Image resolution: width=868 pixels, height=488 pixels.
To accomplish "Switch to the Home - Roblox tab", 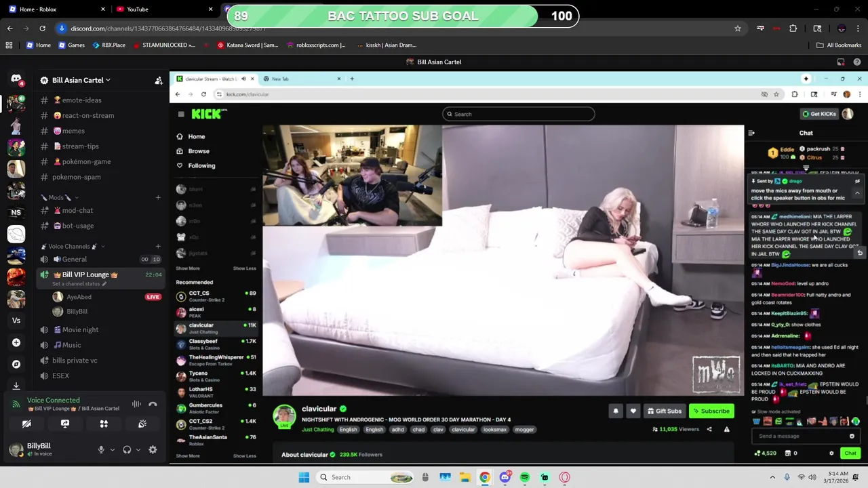I will [56, 9].
